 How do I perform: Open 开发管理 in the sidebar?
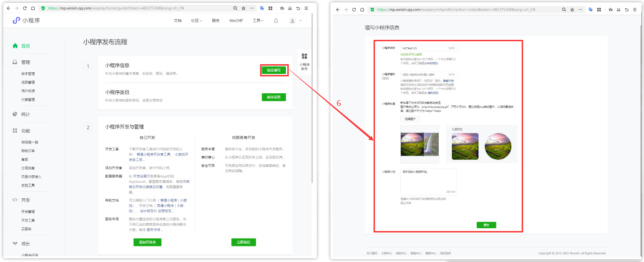pos(28,211)
